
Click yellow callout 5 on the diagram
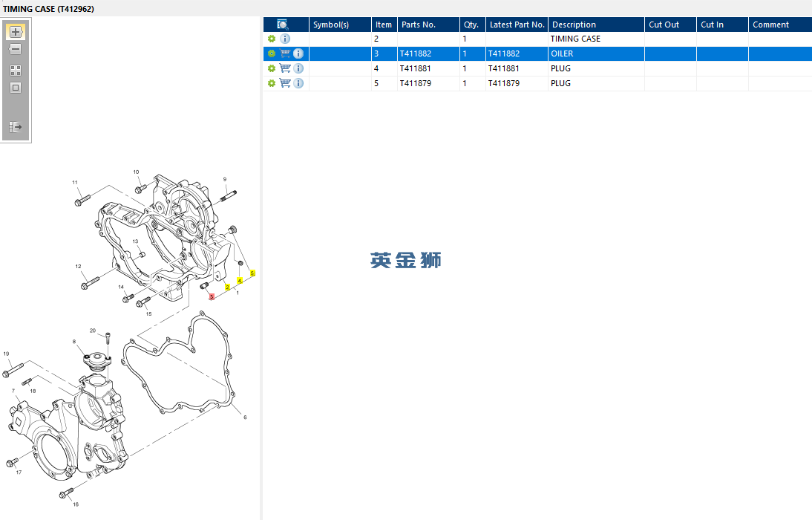point(252,273)
